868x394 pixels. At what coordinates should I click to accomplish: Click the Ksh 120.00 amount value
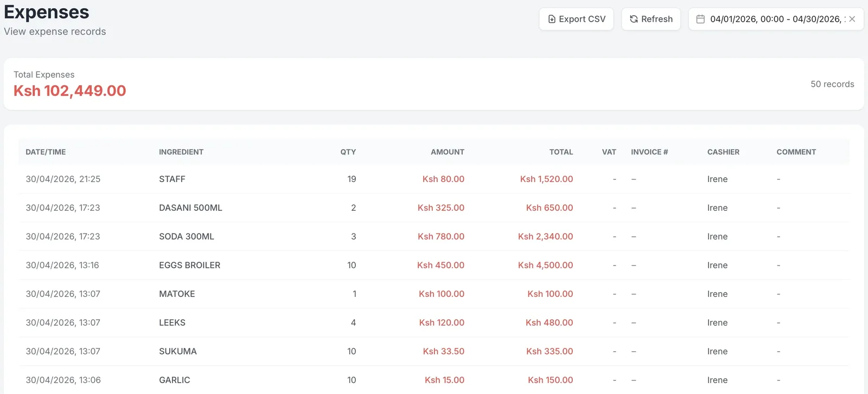tap(442, 322)
